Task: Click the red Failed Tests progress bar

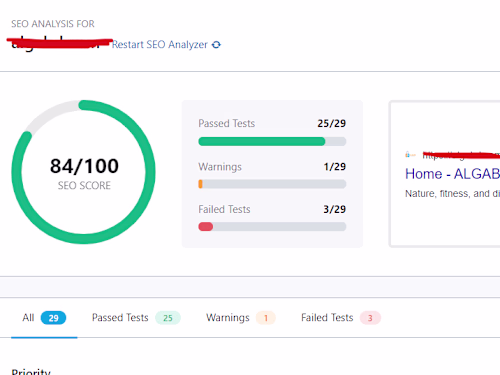Action: pos(272,227)
